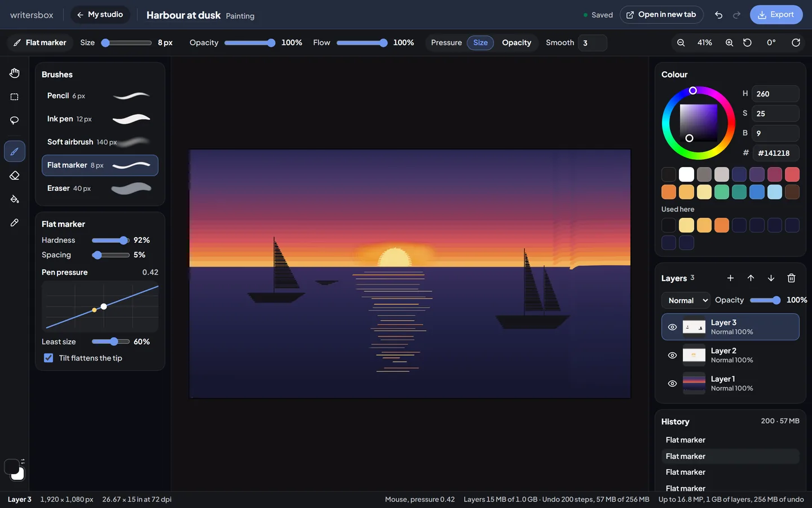This screenshot has width=812, height=508.
Task: Click the Smooth value field
Action: (x=592, y=43)
